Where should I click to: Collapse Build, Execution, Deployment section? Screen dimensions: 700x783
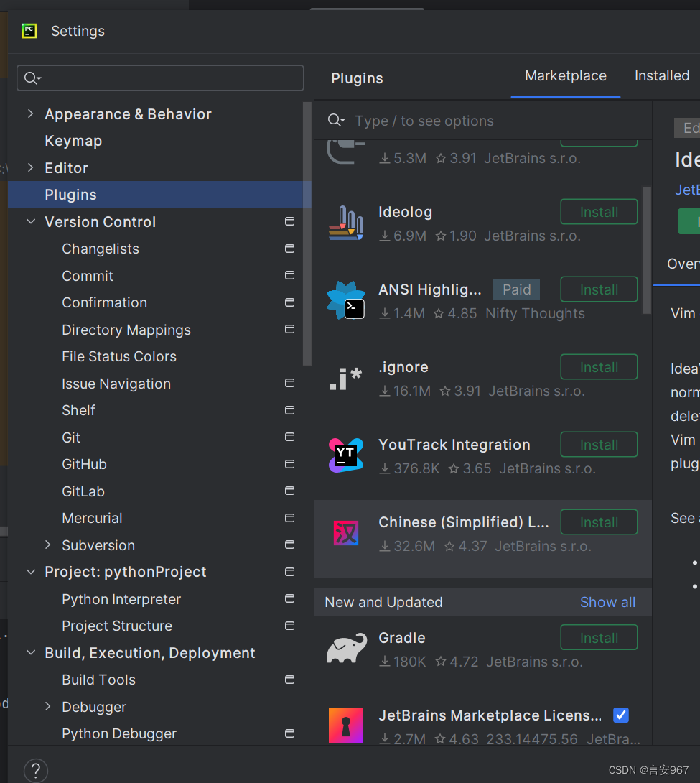30,653
